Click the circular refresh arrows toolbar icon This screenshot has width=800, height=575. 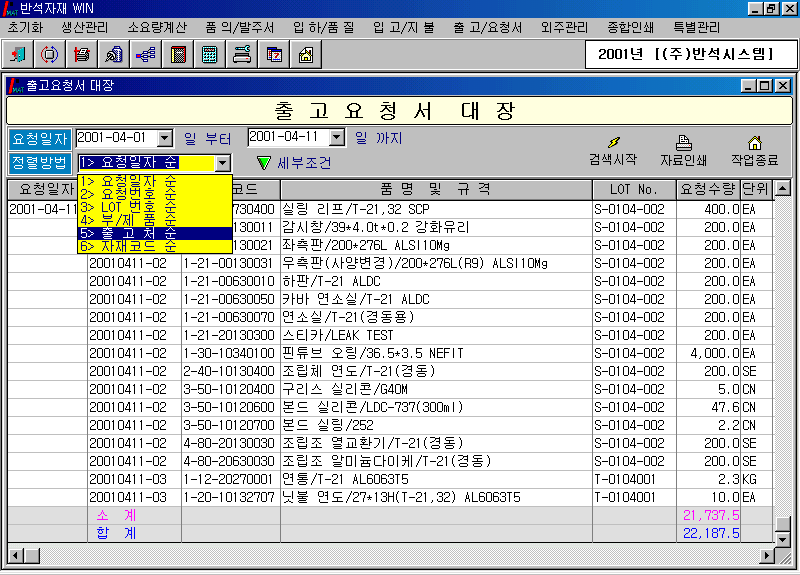coord(51,54)
